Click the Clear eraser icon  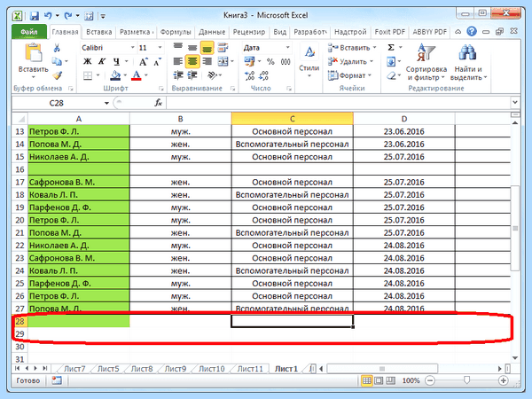(391, 75)
